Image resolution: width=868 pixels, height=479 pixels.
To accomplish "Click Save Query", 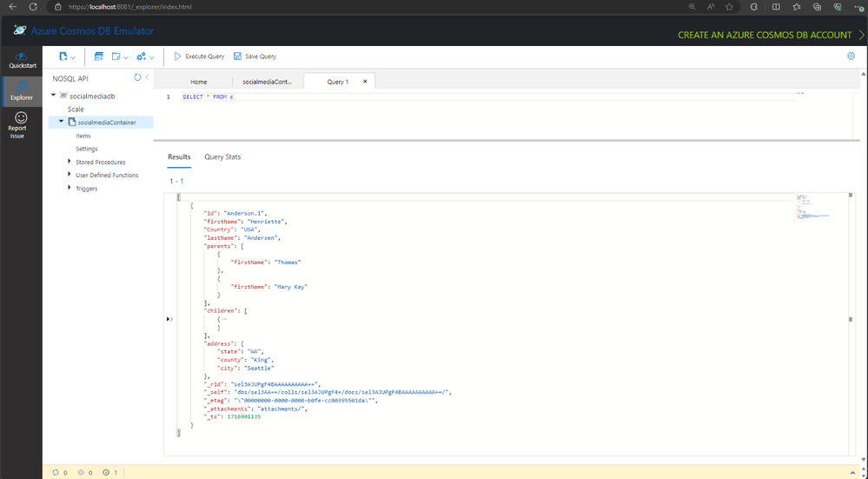I will tap(255, 57).
